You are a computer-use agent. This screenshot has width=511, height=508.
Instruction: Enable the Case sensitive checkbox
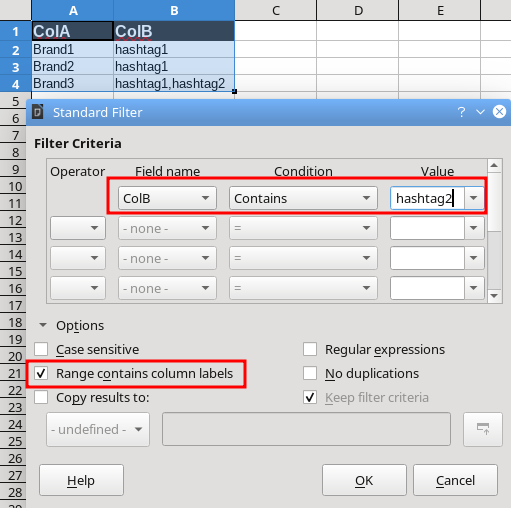[41, 349]
